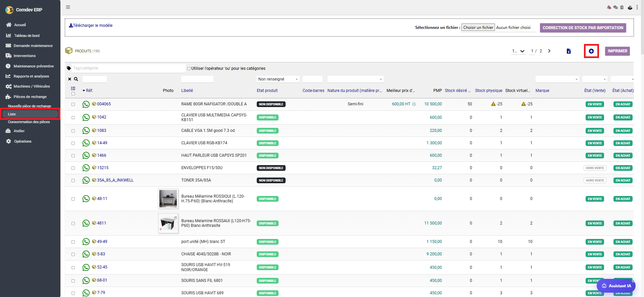Select Nouvelle pièce de rechange submenu
The width and height of the screenshot is (644, 297).
(30, 106)
